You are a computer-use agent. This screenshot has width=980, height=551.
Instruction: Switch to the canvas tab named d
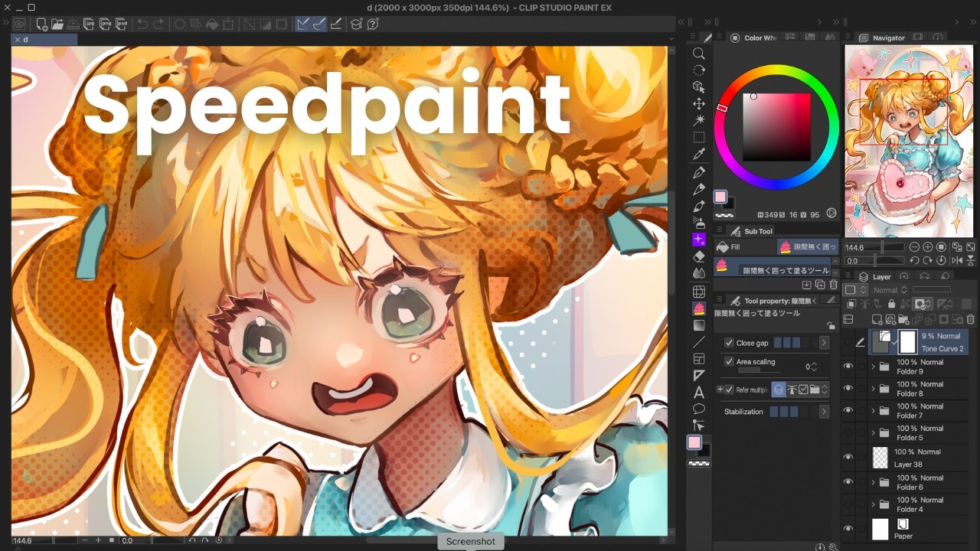[x=45, y=39]
